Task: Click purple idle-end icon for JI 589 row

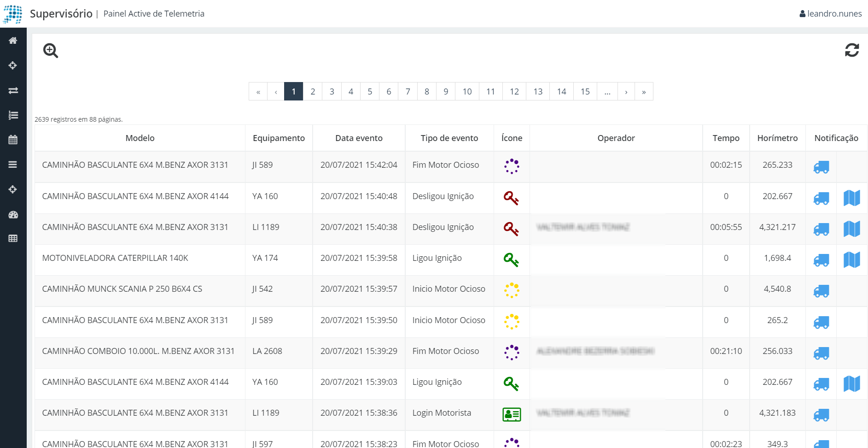Action: pos(512,166)
